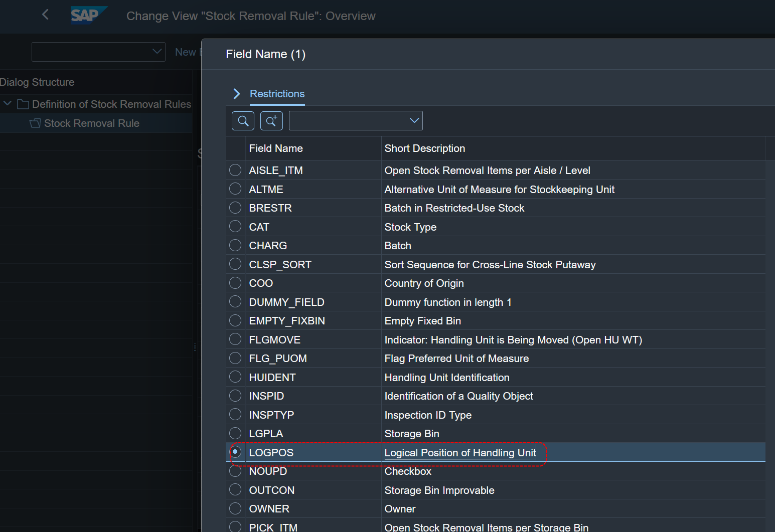Click open folder icon beside Stock Removal Rule
This screenshot has width=775, height=532.
point(35,123)
